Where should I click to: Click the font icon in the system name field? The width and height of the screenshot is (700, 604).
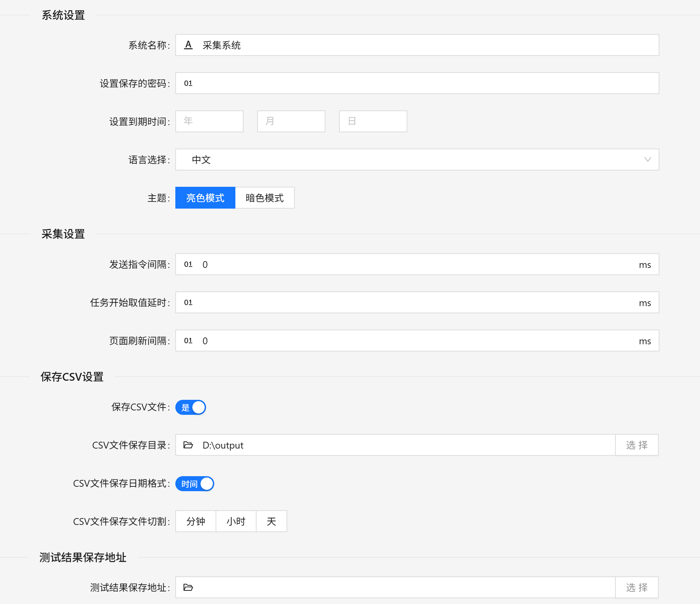[188, 45]
